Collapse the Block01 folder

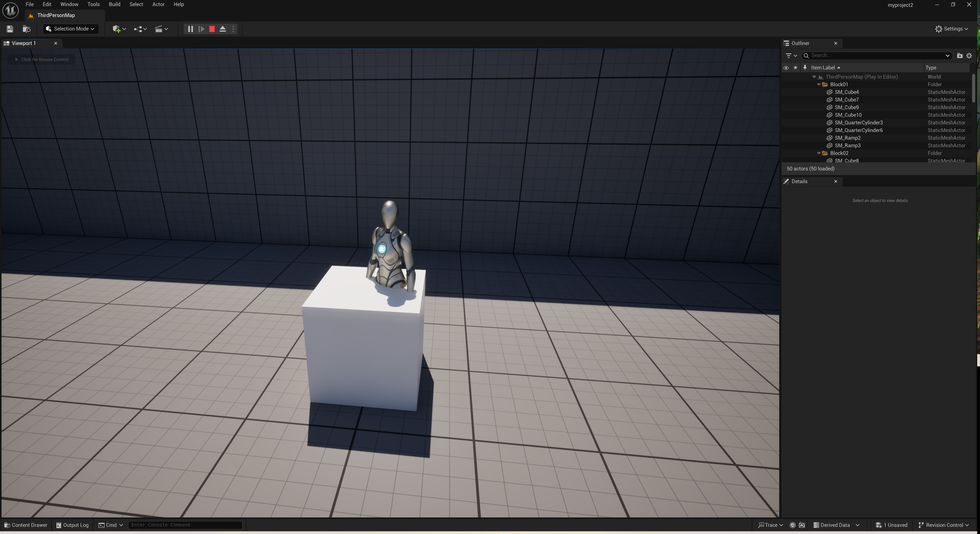coord(819,84)
